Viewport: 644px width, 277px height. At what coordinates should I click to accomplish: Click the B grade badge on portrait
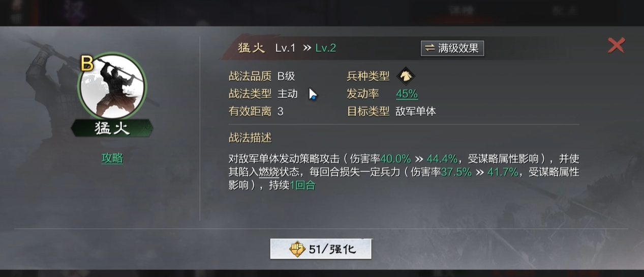click(x=87, y=64)
